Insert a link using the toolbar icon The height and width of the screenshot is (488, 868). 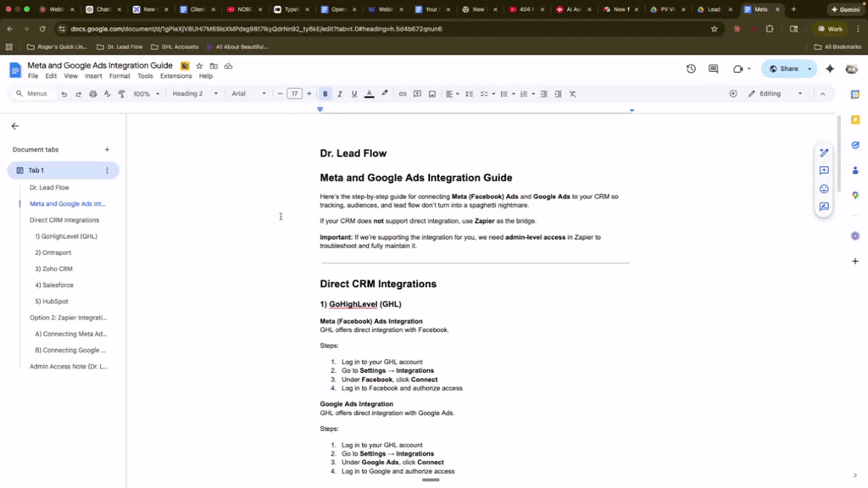pyautogui.click(x=402, y=94)
